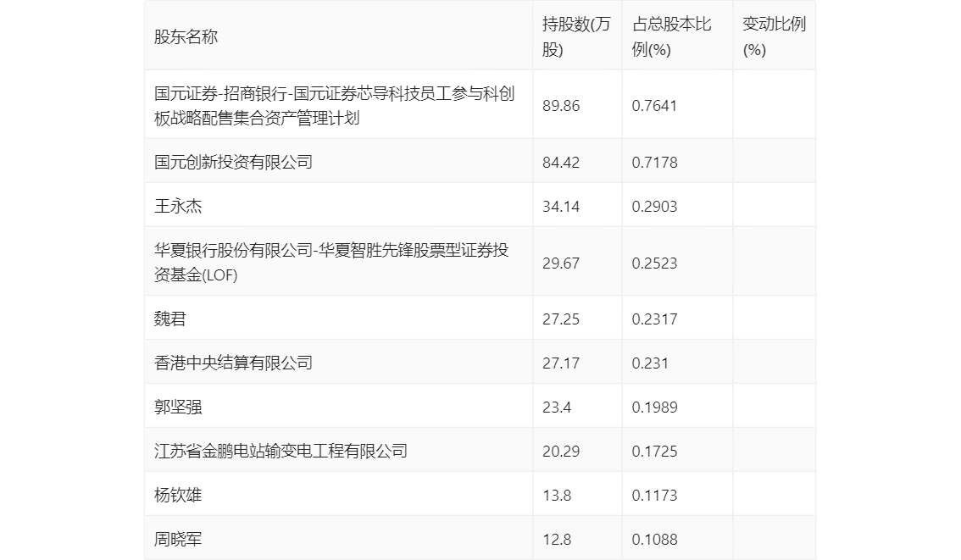Select the 13.8 shareholding value

click(x=557, y=496)
